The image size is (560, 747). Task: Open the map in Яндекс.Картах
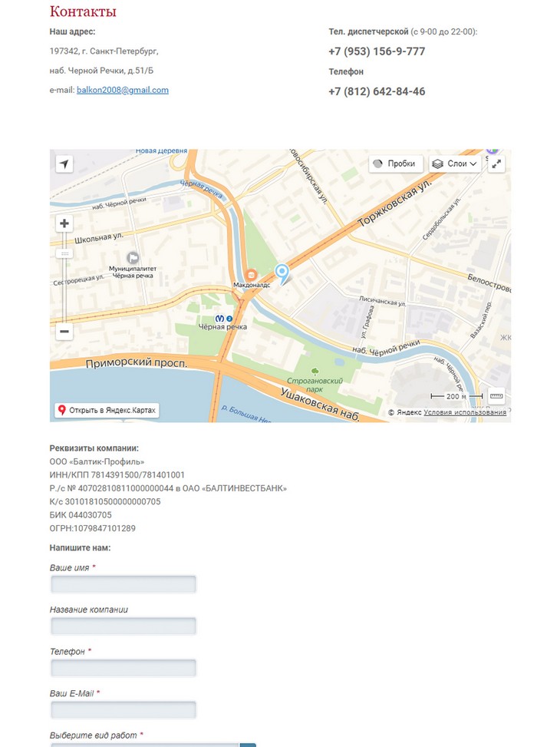[x=107, y=410]
